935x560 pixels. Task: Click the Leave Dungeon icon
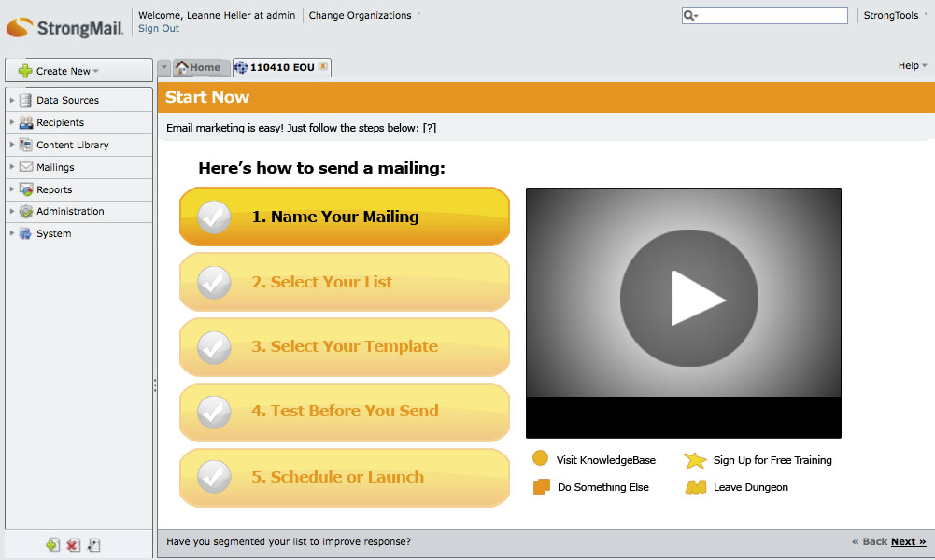click(x=695, y=487)
